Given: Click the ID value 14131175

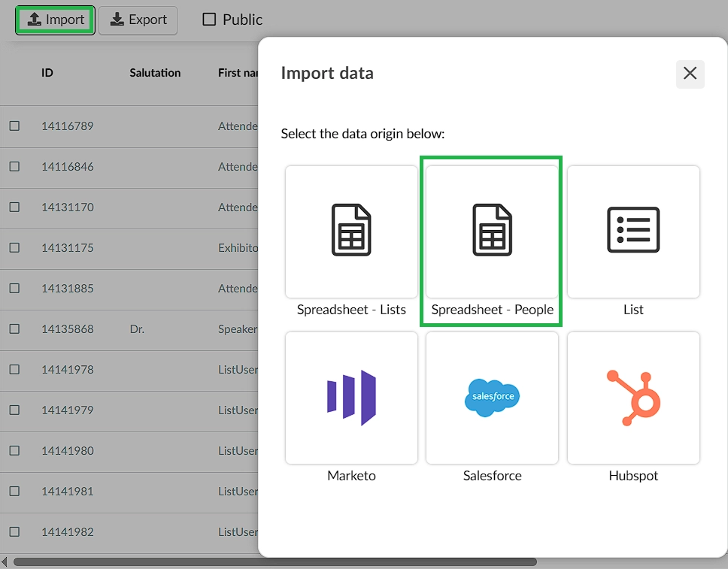Looking at the screenshot, I should pos(68,248).
